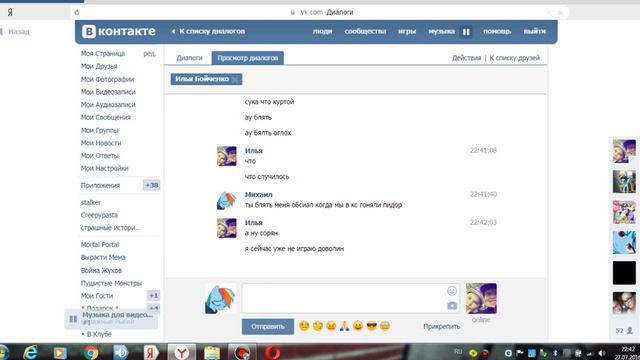Open Мои Друзья
The height and width of the screenshot is (360, 640).
click(99, 66)
